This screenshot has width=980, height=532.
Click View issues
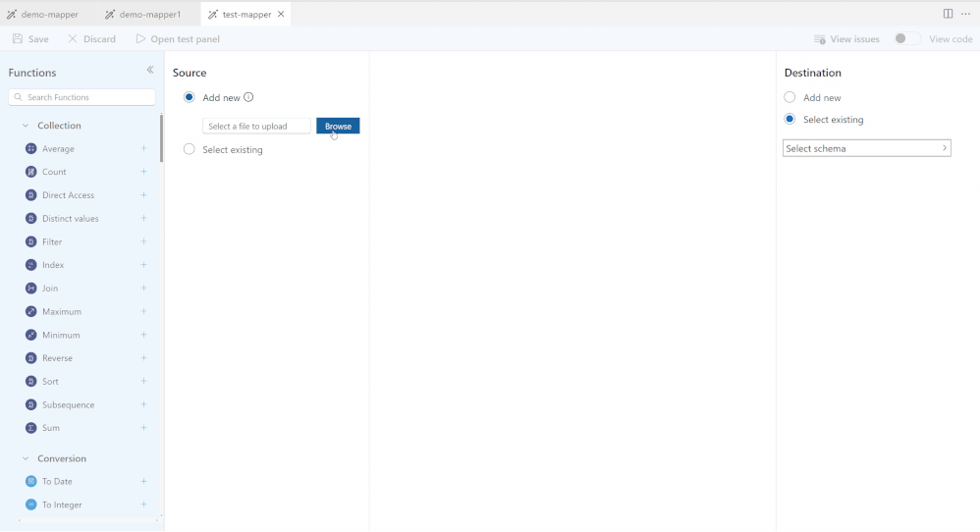click(x=846, y=38)
